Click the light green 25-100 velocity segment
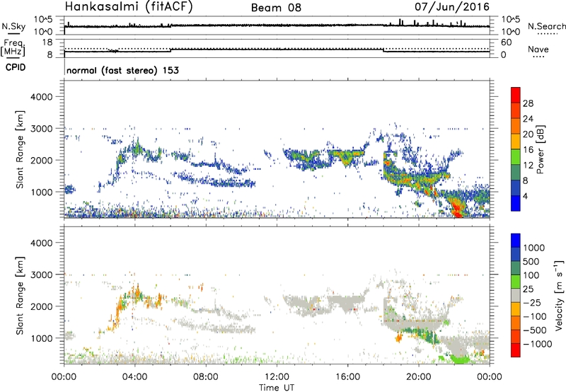 coord(516,282)
